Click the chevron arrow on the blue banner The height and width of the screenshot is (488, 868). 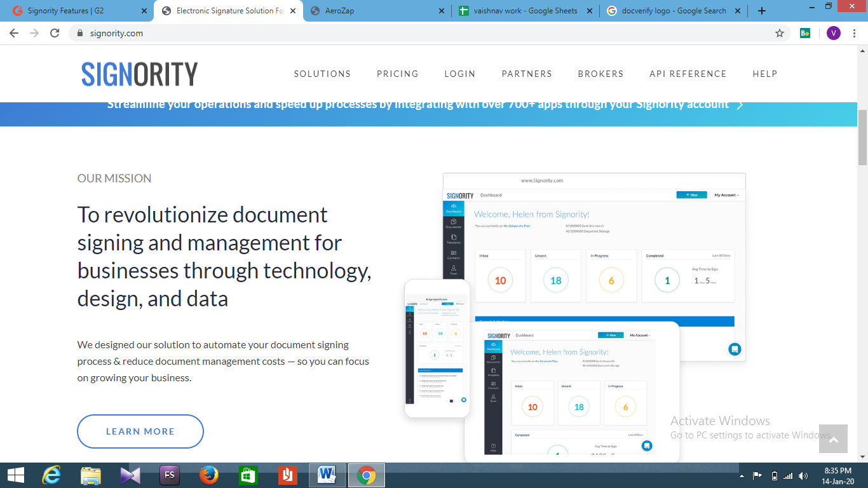[x=740, y=105]
